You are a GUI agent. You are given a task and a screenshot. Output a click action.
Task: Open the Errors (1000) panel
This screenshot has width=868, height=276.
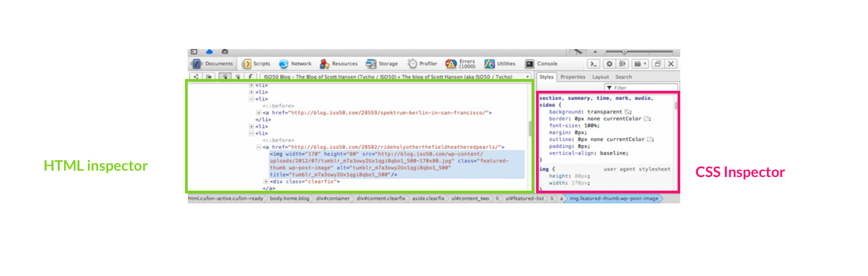coord(461,64)
